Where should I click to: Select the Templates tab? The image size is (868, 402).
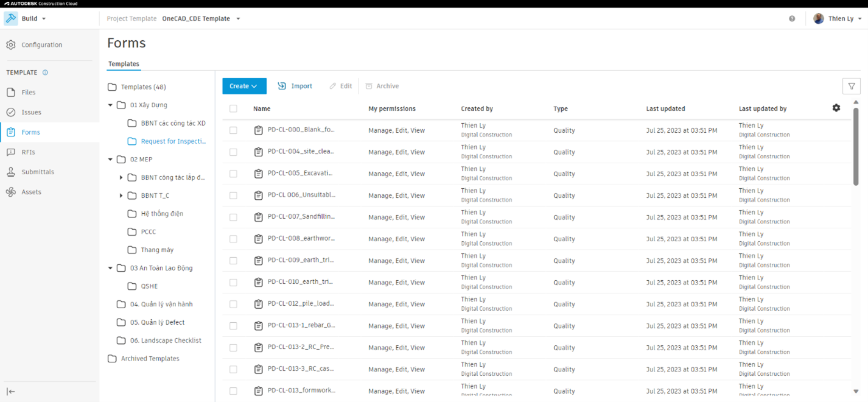124,64
